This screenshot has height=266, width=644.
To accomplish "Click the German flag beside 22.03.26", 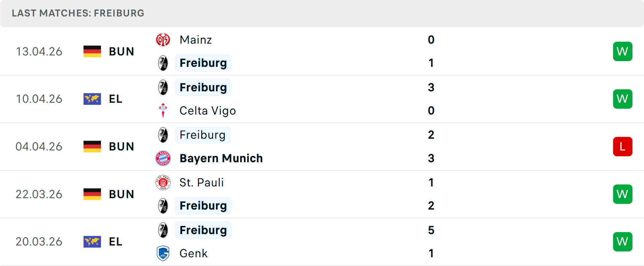I will [92, 194].
